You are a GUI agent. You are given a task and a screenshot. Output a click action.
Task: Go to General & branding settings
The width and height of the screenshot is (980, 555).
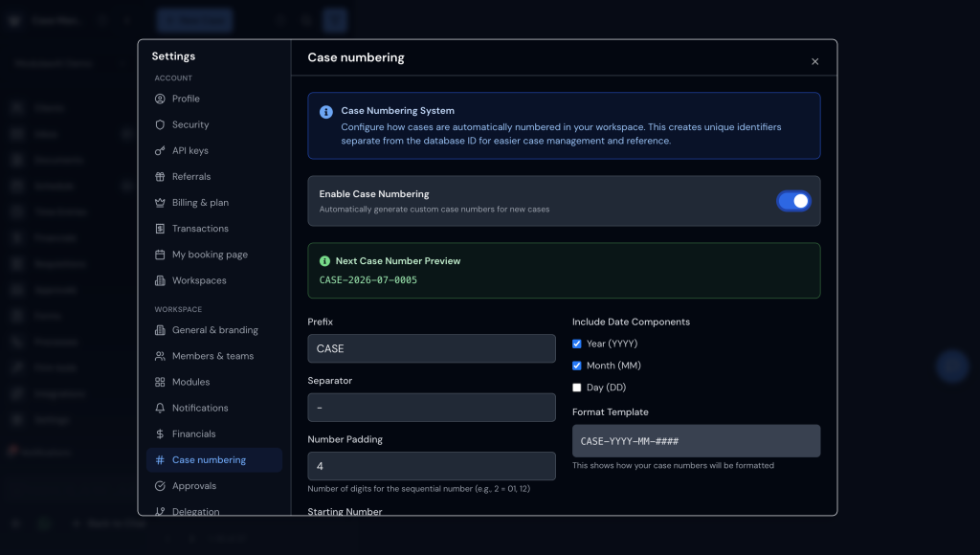(x=214, y=330)
